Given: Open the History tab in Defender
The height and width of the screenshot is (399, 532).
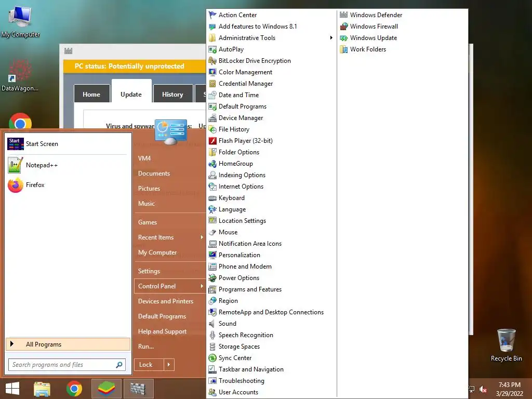Looking at the screenshot, I should [x=172, y=94].
